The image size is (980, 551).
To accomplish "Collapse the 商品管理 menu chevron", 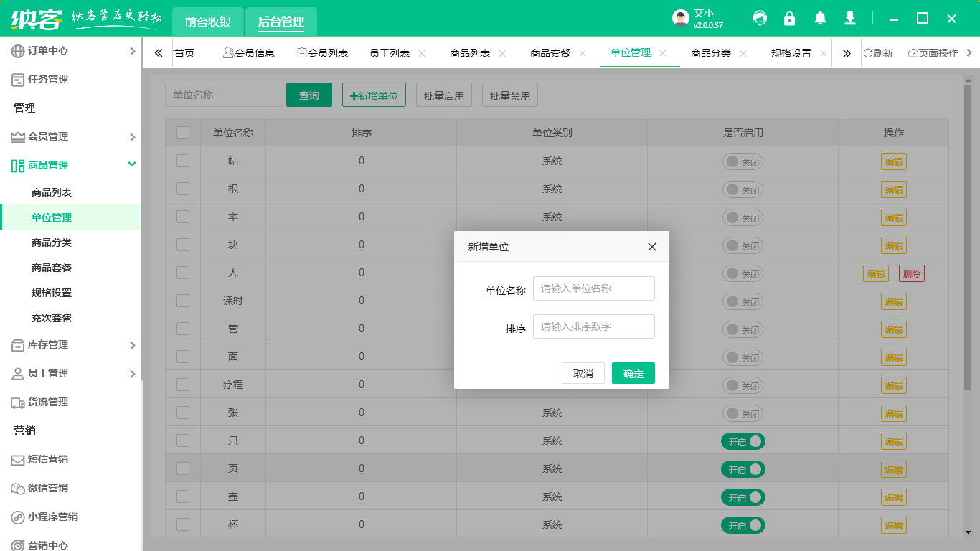I will pos(131,164).
